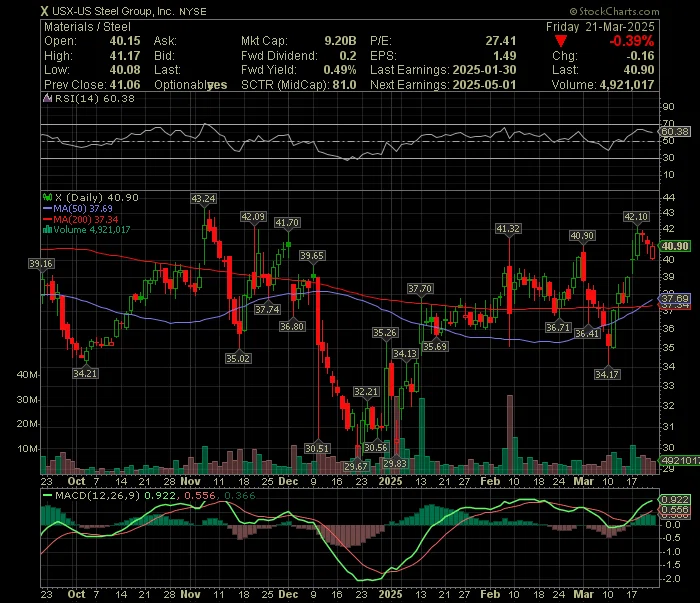Click the 30.56 price label
700x603 pixels.
[375, 448]
